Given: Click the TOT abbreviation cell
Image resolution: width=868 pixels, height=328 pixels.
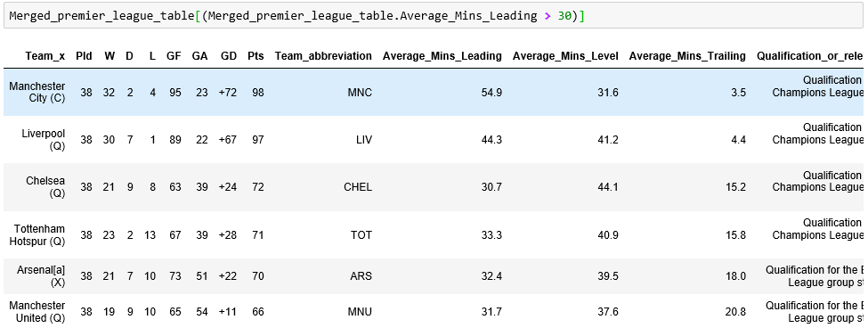Looking at the screenshot, I should 361,235.
